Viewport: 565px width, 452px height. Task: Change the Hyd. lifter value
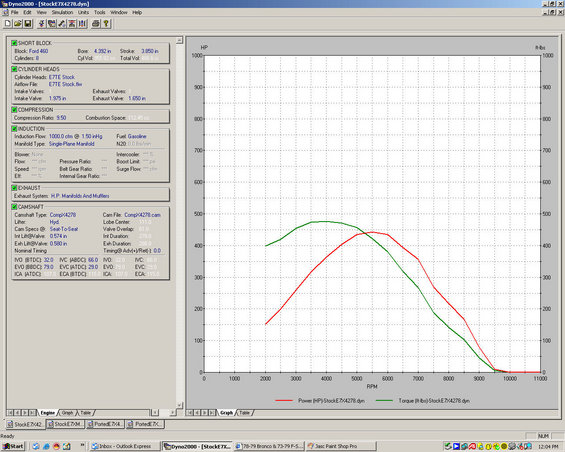coord(54,222)
